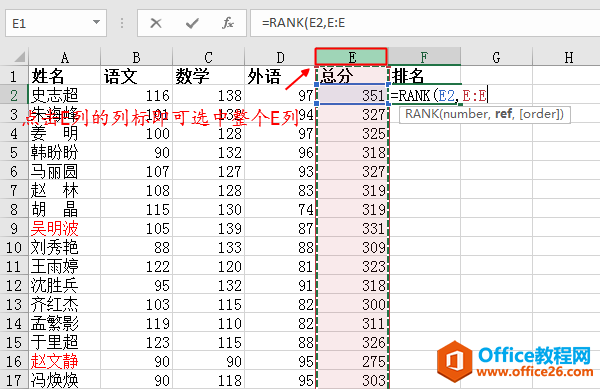Select row 2 header
This screenshot has width=600, height=389.
click(x=14, y=95)
